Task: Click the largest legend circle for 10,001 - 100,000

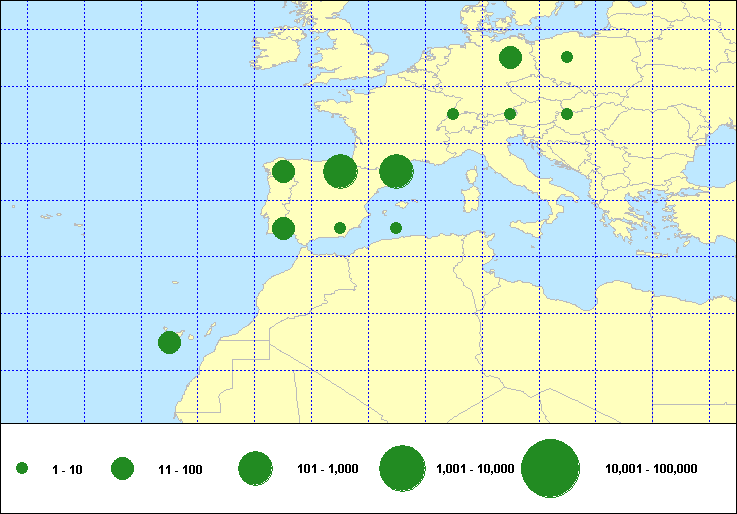Action: 551,468
